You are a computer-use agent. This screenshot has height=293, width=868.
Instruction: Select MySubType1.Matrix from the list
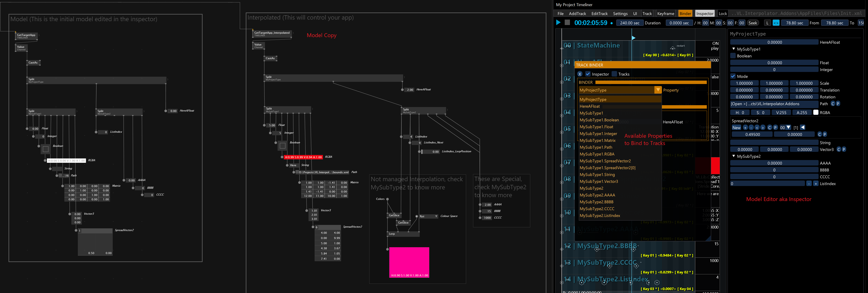(x=620, y=140)
